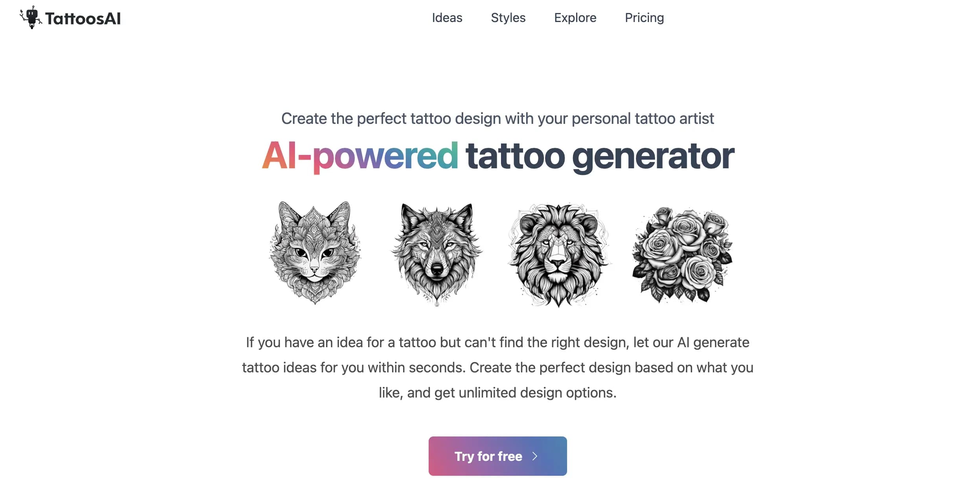Toggle the Pricing section visibility

pos(645,17)
